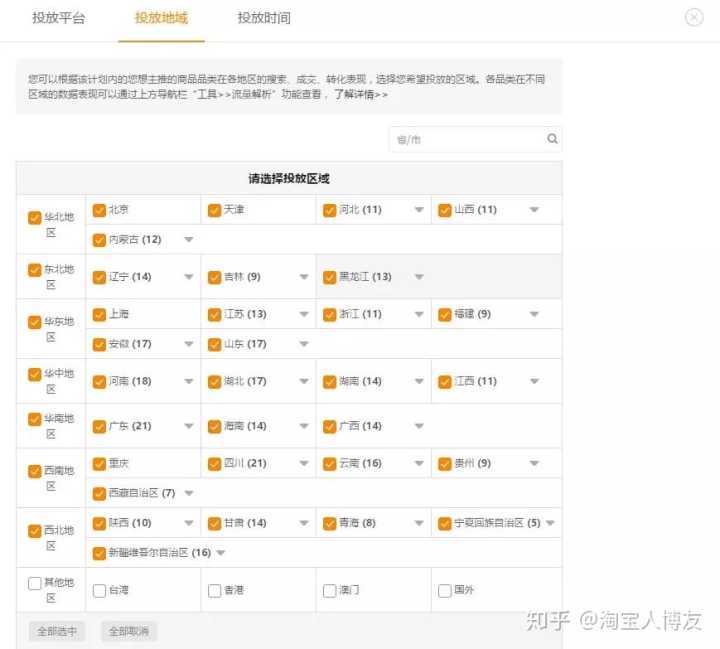Expand the 河北 (11) city dropdown arrow
720x649 pixels.
pyautogui.click(x=419, y=210)
